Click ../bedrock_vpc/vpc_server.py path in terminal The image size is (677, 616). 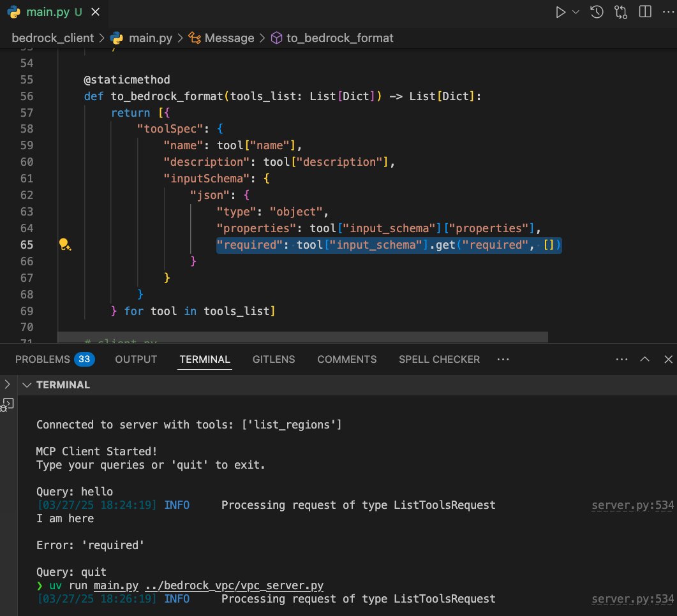234,585
